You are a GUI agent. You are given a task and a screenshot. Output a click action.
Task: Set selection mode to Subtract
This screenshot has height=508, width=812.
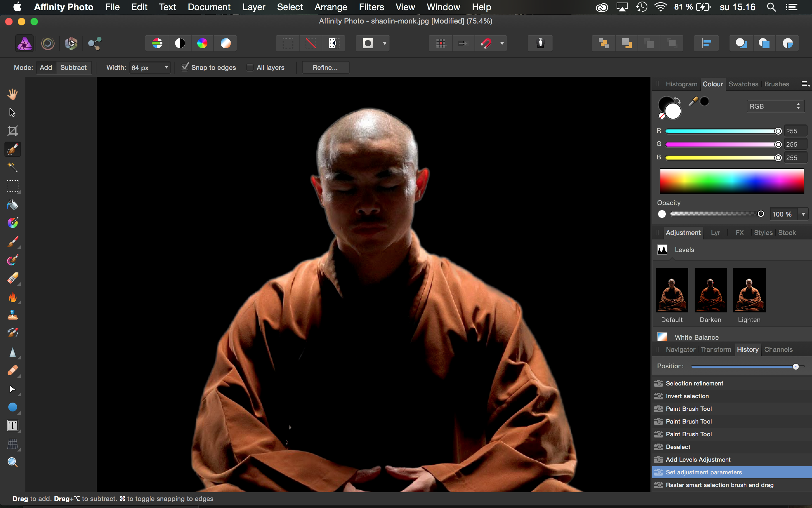click(x=74, y=68)
